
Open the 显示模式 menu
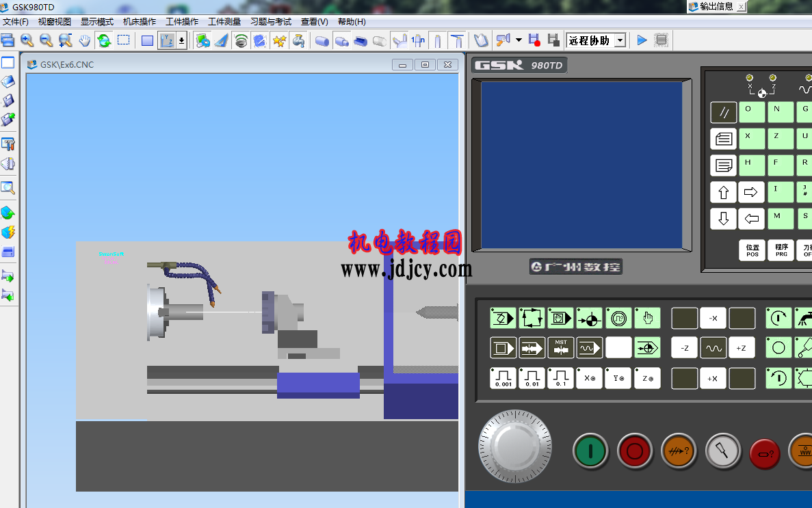[x=97, y=22]
